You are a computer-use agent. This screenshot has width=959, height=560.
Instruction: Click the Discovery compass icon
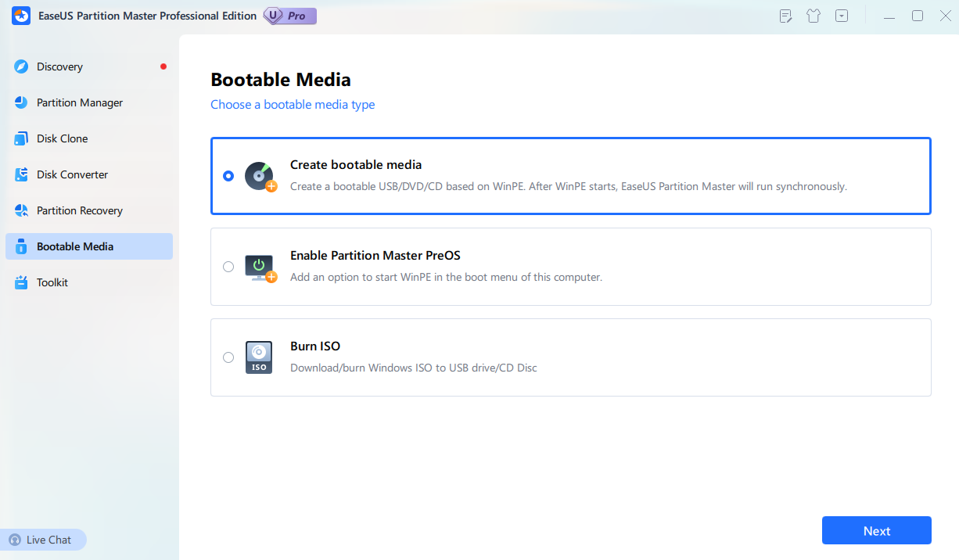tap(21, 66)
